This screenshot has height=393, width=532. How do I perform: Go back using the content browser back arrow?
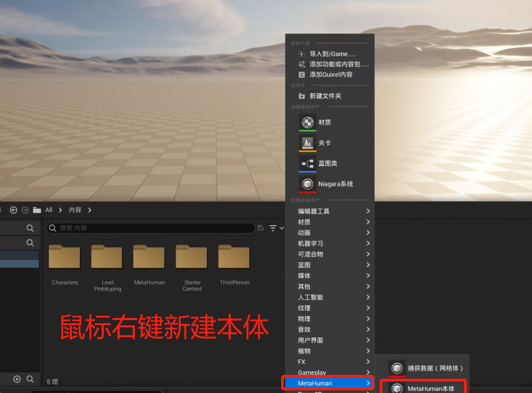click(14, 210)
